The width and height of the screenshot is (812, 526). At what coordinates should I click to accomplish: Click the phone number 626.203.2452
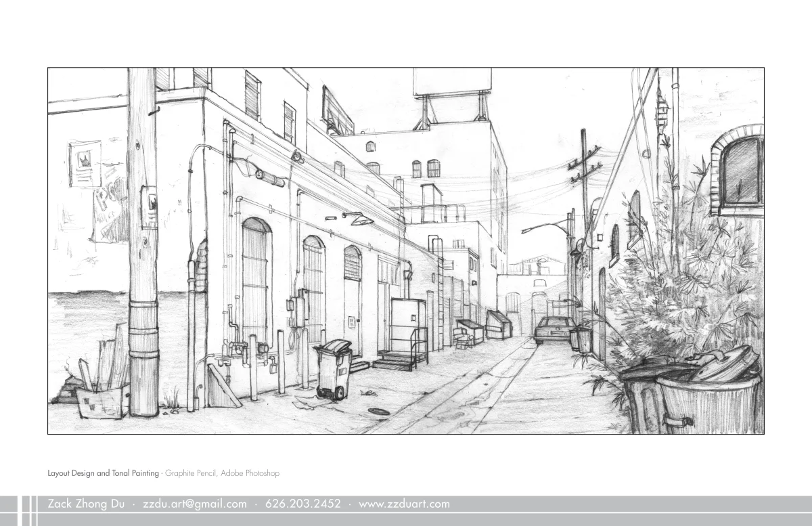[x=303, y=504]
